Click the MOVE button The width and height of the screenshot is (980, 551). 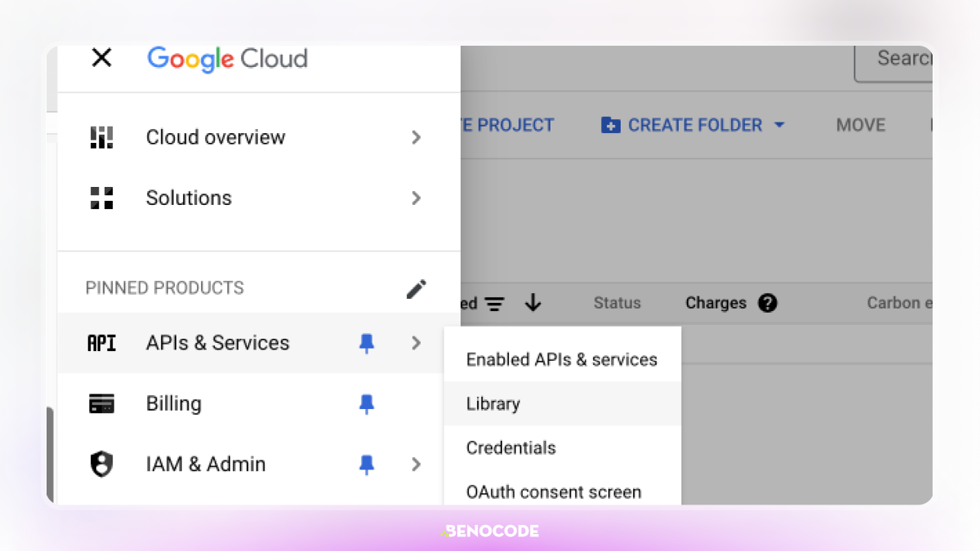pyautogui.click(x=861, y=125)
